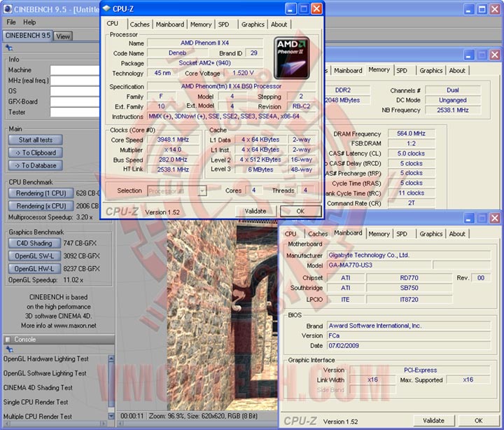Minimize the front CPU-Z window
The image size is (504, 430).
(291, 9)
